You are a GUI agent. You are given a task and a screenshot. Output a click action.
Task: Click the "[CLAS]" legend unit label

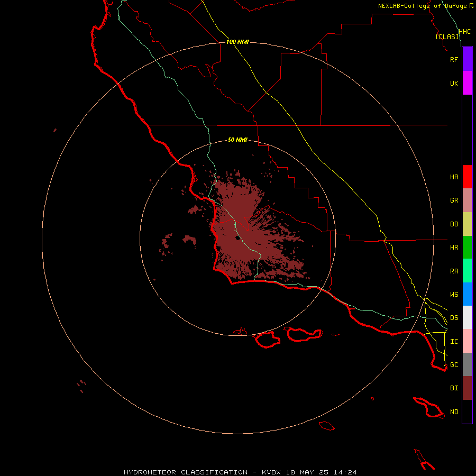tap(447, 36)
